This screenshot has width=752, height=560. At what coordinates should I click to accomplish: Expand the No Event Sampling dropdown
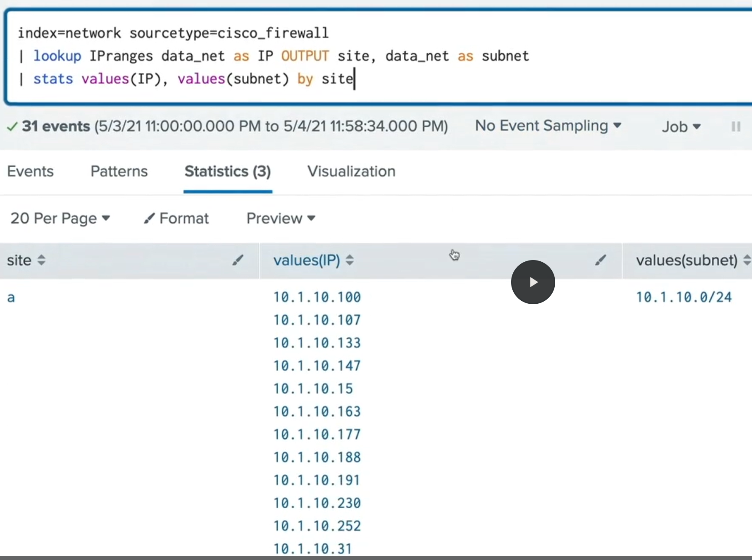[548, 126]
